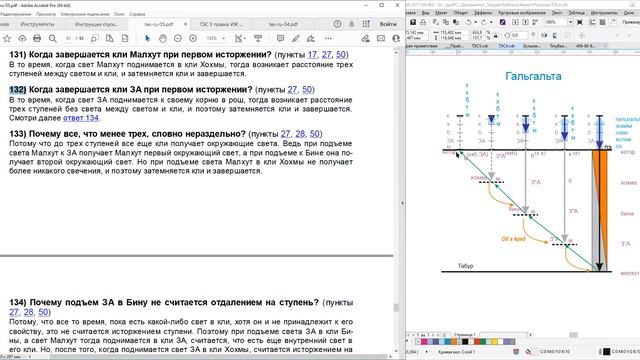The width and height of the screenshot is (640, 360).
Task: Toggle the lock ratio padlock in CorelDRAW
Action: click(x=495, y=35)
